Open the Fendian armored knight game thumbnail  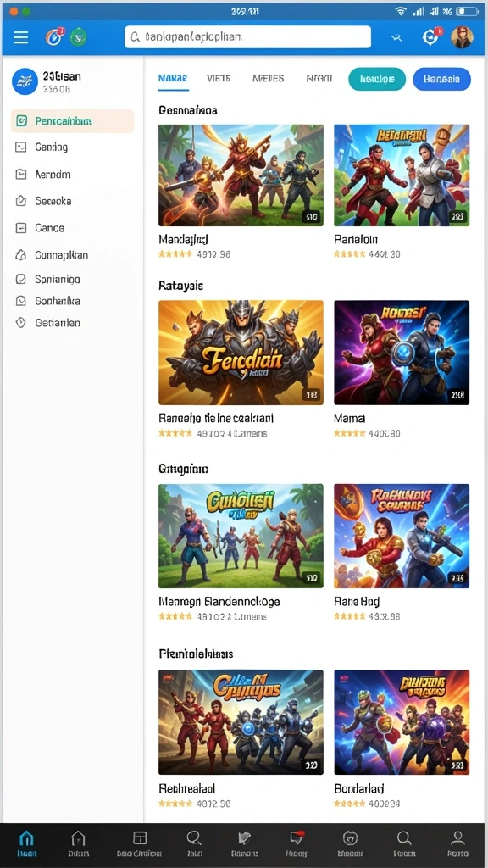tap(241, 352)
